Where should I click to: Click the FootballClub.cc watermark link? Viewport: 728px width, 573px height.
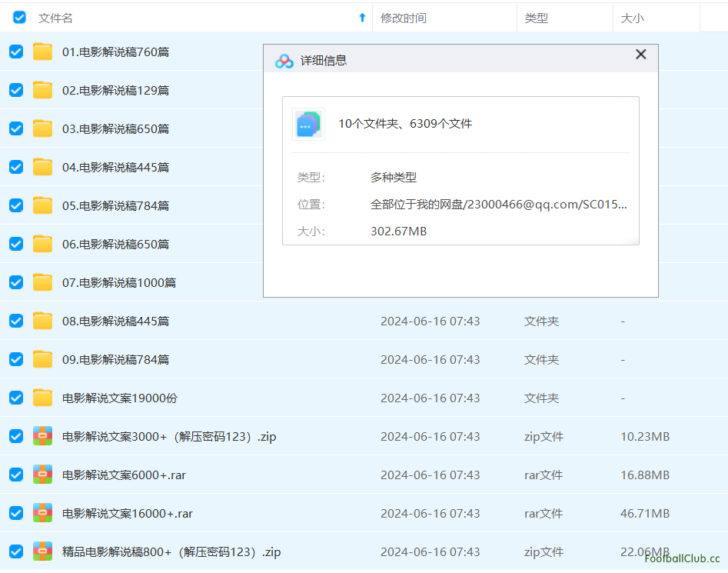(683, 561)
